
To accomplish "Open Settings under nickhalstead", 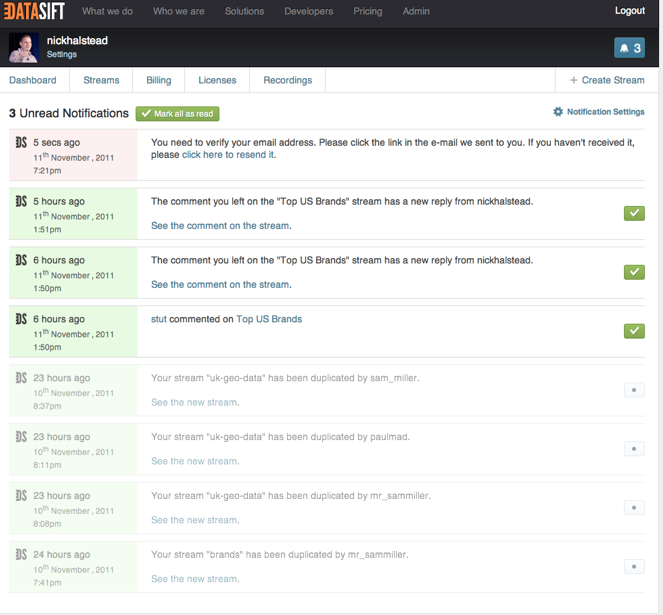I will 62,54.
